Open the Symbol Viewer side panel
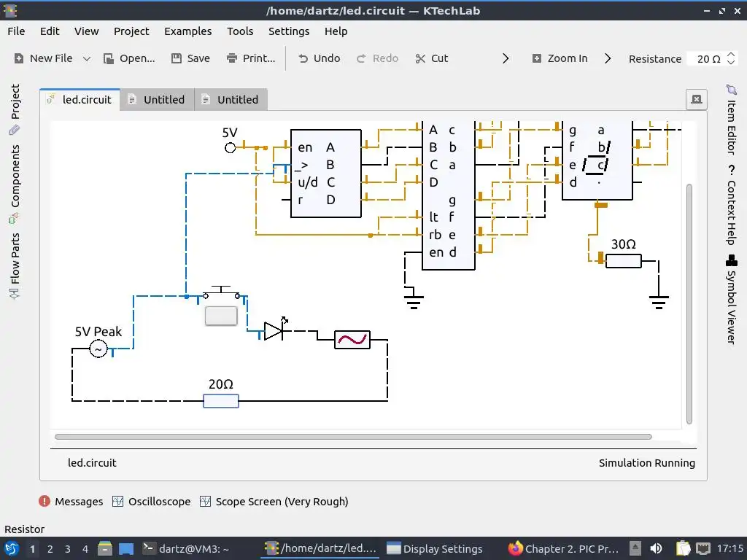Viewport: 747px width, 560px height. 731,300
